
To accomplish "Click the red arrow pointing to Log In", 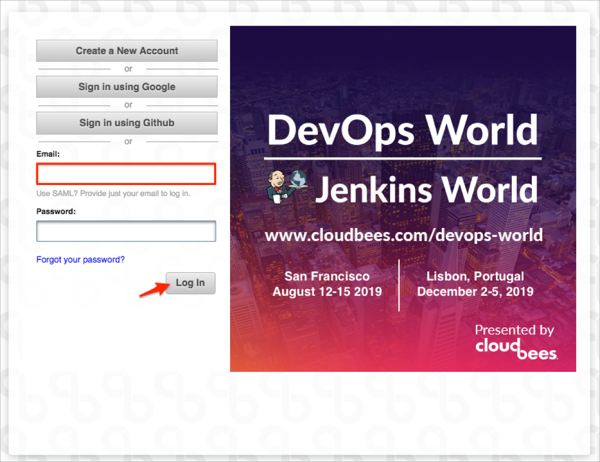I will pos(151,290).
